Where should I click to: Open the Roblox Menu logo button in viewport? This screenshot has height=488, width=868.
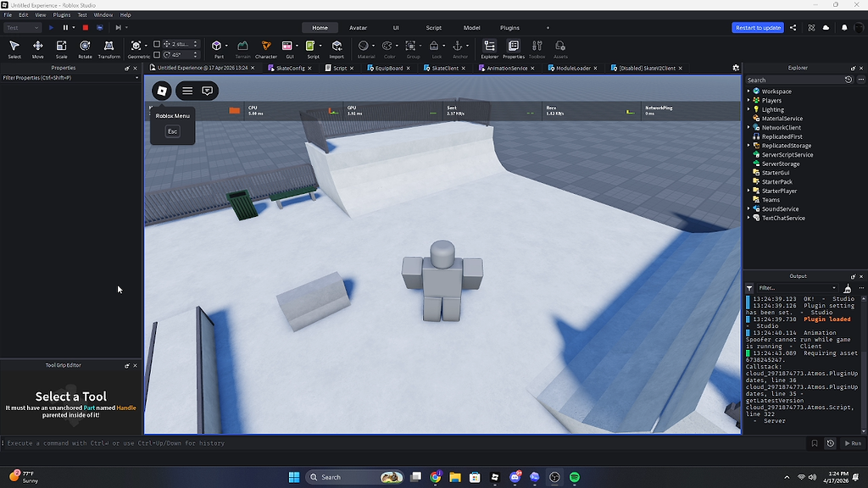click(162, 91)
